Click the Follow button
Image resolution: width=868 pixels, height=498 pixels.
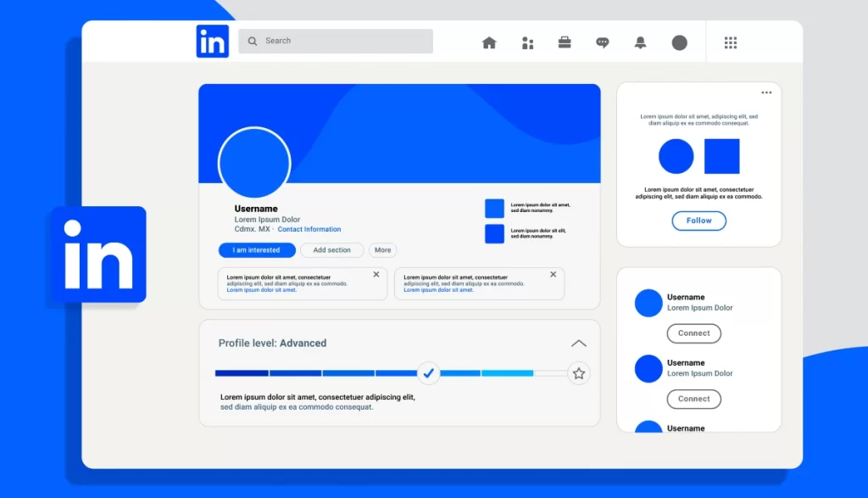click(x=698, y=221)
